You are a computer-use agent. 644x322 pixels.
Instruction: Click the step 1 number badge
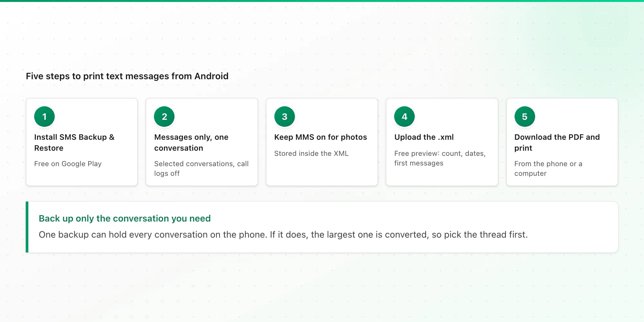click(x=44, y=117)
